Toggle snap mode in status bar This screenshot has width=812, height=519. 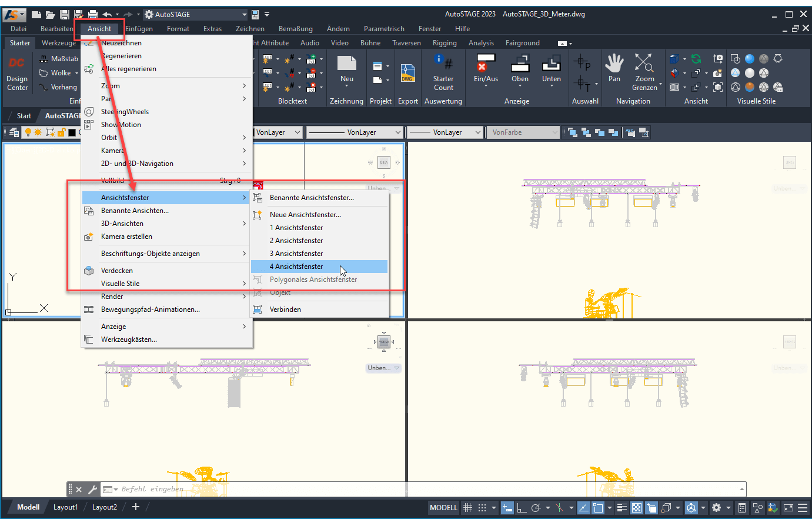coord(482,507)
